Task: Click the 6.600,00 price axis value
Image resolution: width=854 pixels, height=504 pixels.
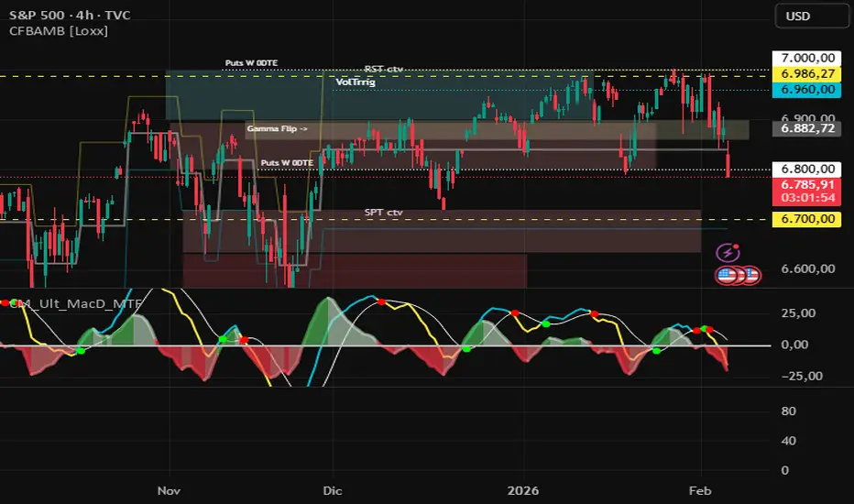Action: [807, 268]
